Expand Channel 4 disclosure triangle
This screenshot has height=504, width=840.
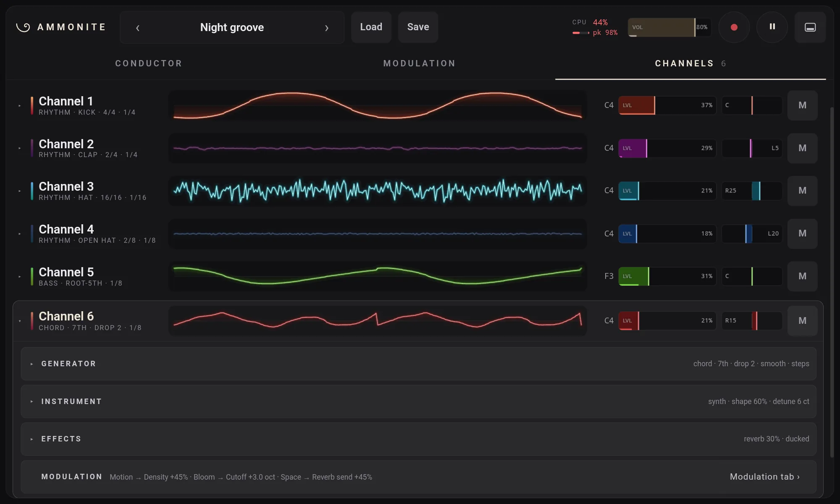pyautogui.click(x=20, y=234)
